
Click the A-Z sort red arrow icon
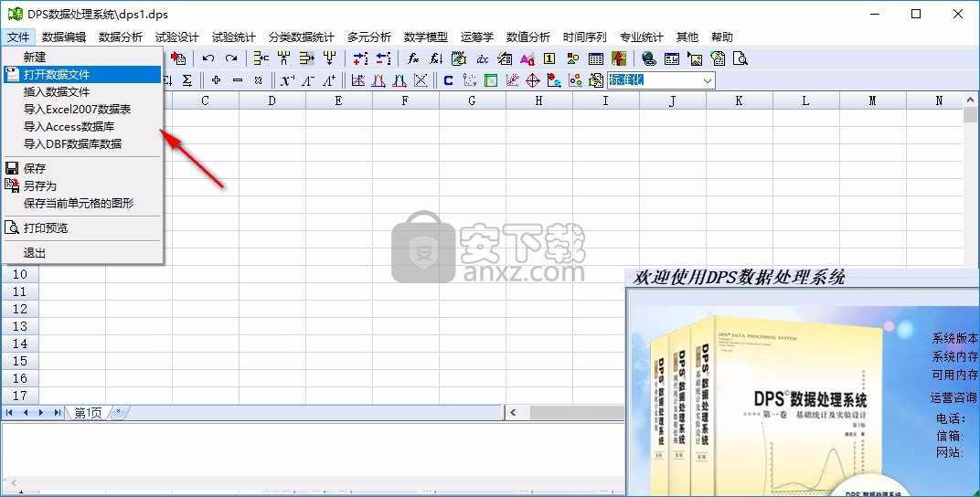pos(619,58)
